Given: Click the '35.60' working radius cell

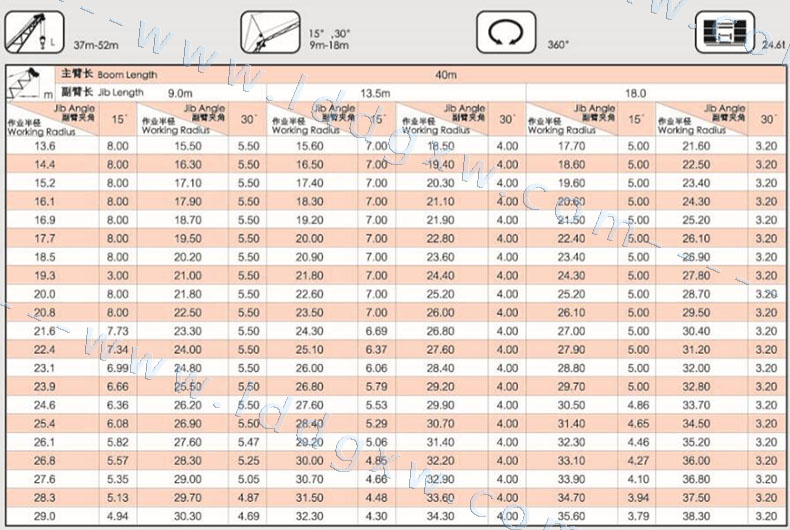Looking at the screenshot, I should click(x=572, y=516).
